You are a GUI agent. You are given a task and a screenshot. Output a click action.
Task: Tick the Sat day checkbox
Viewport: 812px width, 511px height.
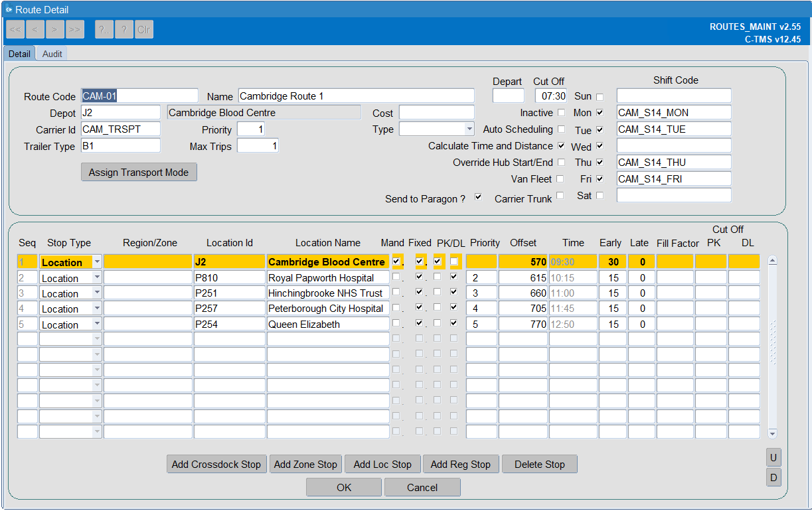click(600, 196)
